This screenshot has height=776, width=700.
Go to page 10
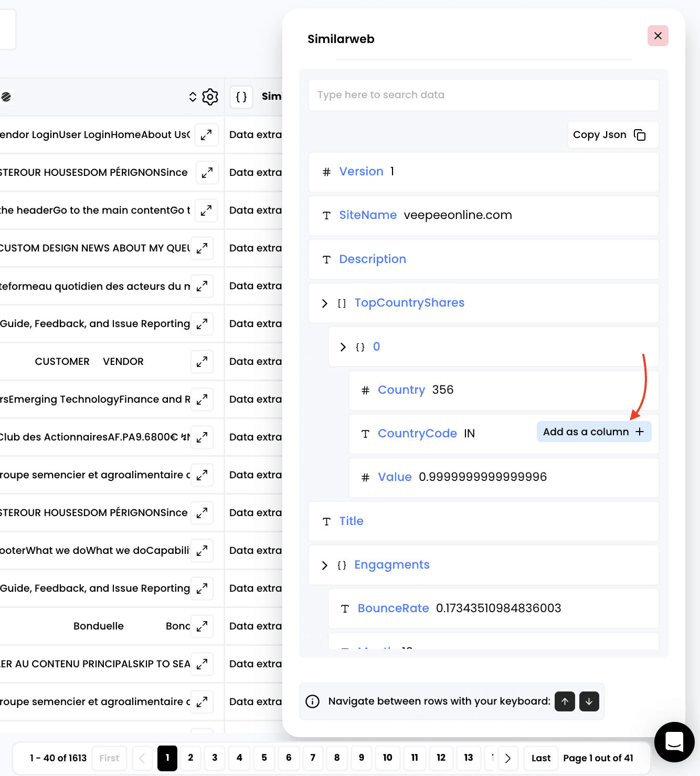(x=387, y=758)
